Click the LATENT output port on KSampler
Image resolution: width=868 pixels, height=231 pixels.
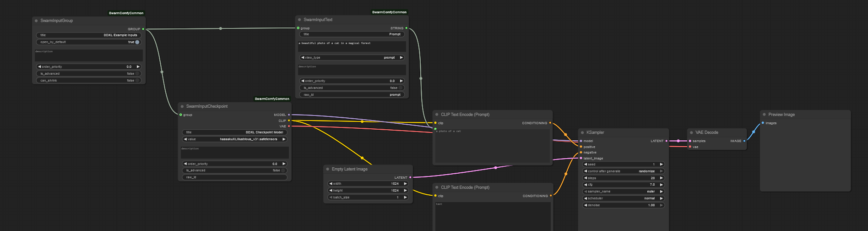point(667,141)
